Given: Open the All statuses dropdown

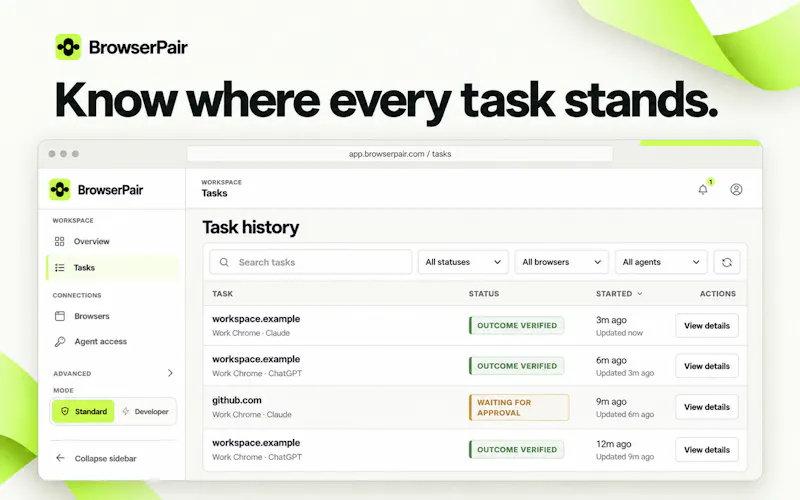Looking at the screenshot, I should pyautogui.click(x=463, y=262).
